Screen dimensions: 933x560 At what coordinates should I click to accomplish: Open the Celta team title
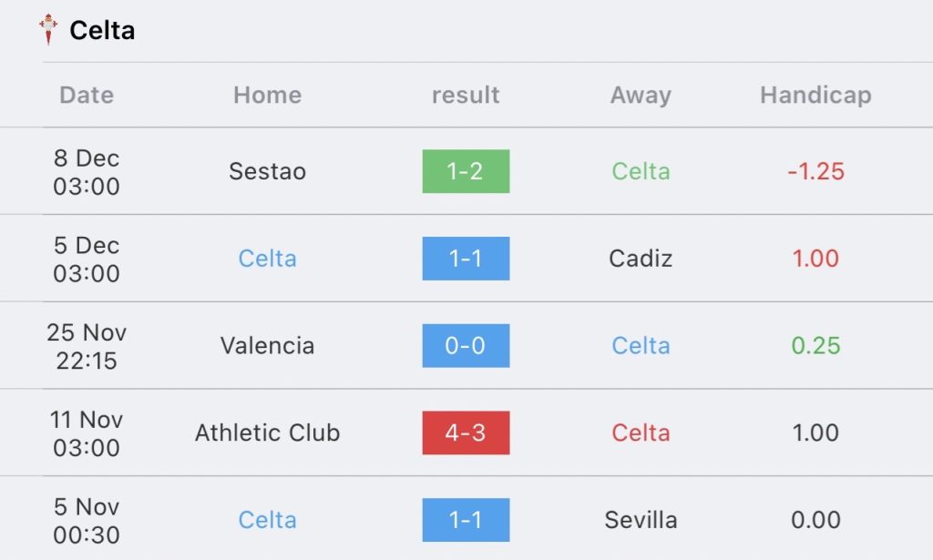(x=102, y=30)
